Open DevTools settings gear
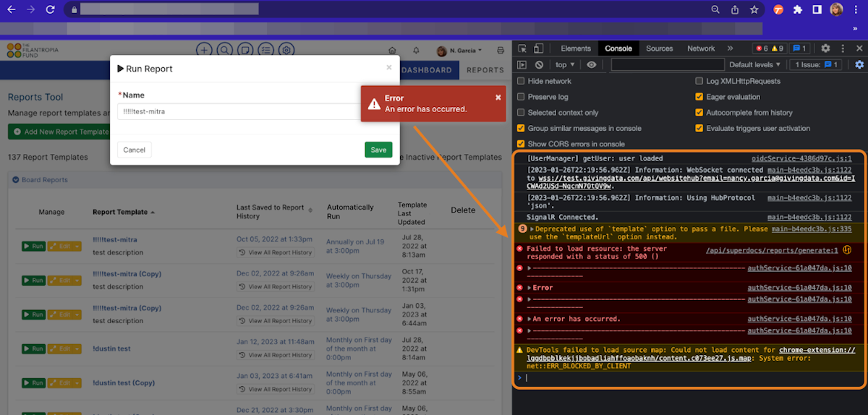868x415 pixels. pyautogui.click(x=825, y=48)
